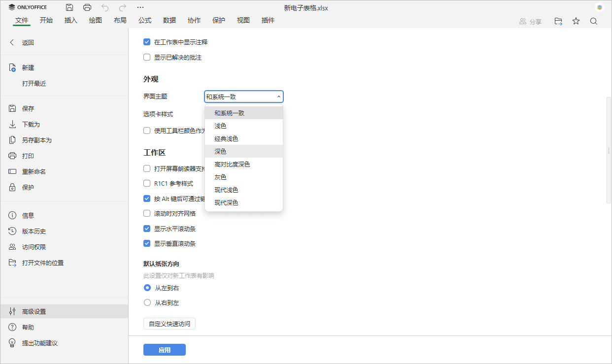Open 自定义快速访问 settings
612x364 pixels.
coord(169,324)
